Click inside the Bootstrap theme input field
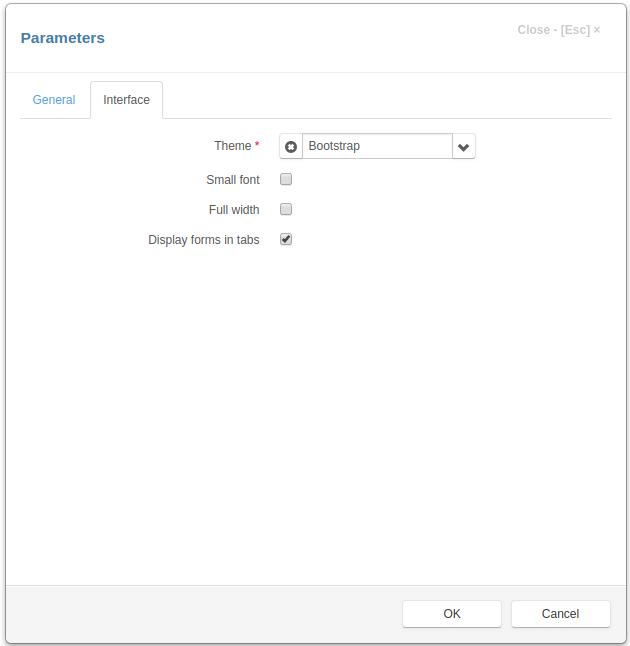 tap(377, 146)
